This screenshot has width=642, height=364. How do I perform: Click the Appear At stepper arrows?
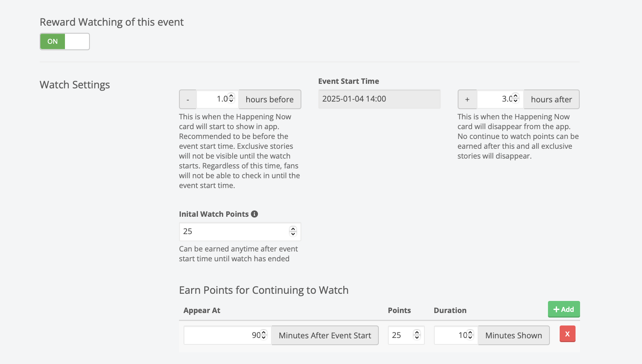point(264,335)
